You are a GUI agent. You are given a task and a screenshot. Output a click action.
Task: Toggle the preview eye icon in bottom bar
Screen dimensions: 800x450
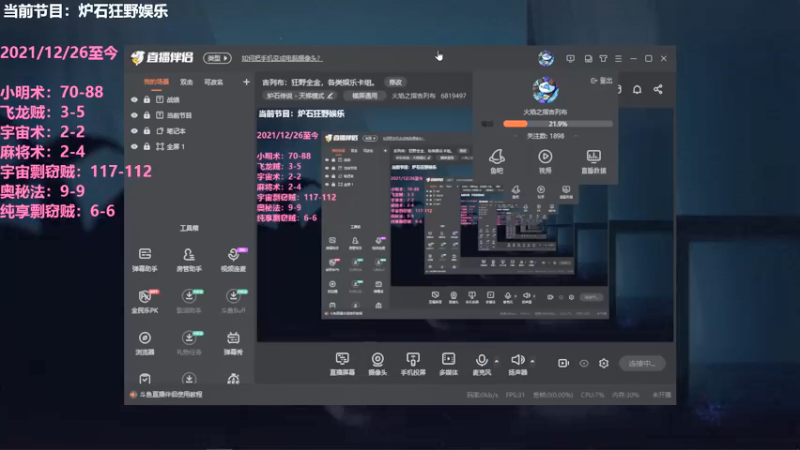(x=584, y=363)
